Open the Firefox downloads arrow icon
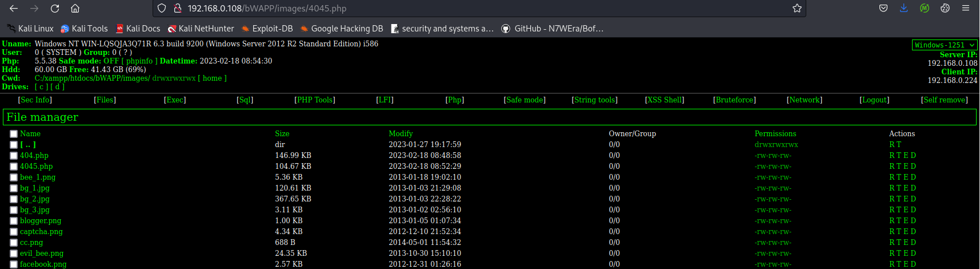980x269 pixels. pos(903,9)
